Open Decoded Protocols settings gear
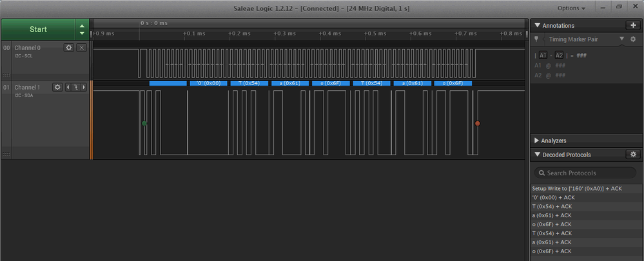Viewport: 644px width, 261px height. [x=633, y=154]
